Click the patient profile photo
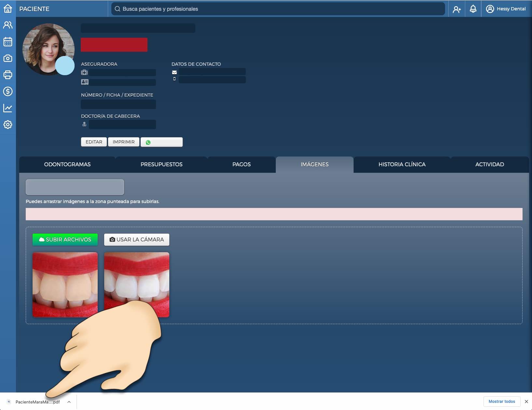This screenshot has height=410, width=532. (48, 49)
